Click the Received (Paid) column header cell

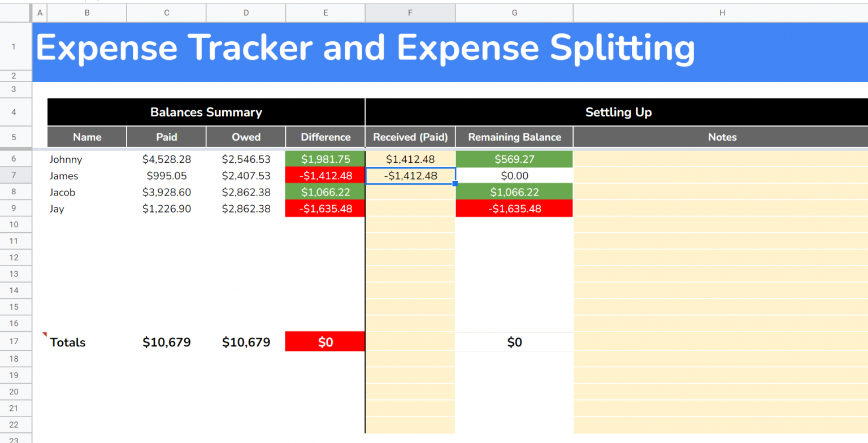(410, 137)
